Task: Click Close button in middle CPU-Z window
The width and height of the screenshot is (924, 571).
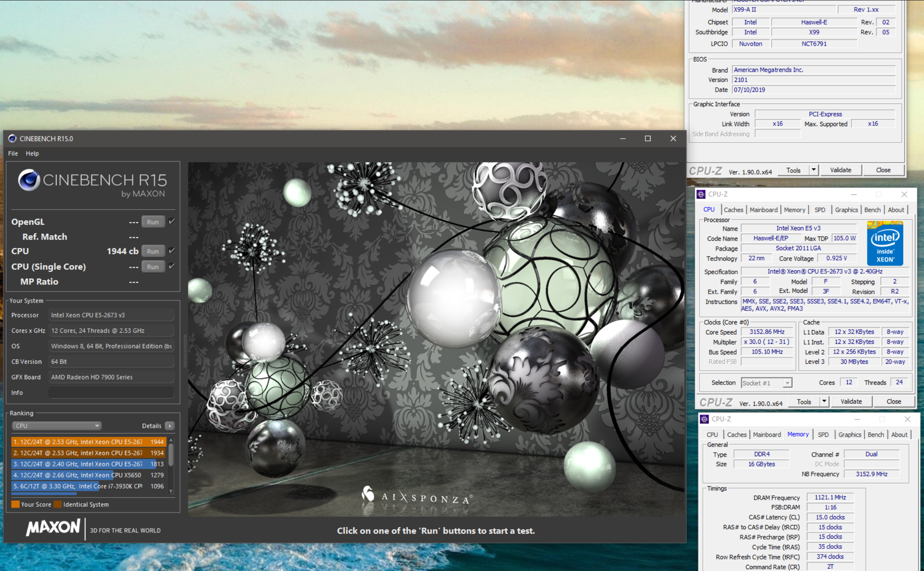Action: point(893,402)
